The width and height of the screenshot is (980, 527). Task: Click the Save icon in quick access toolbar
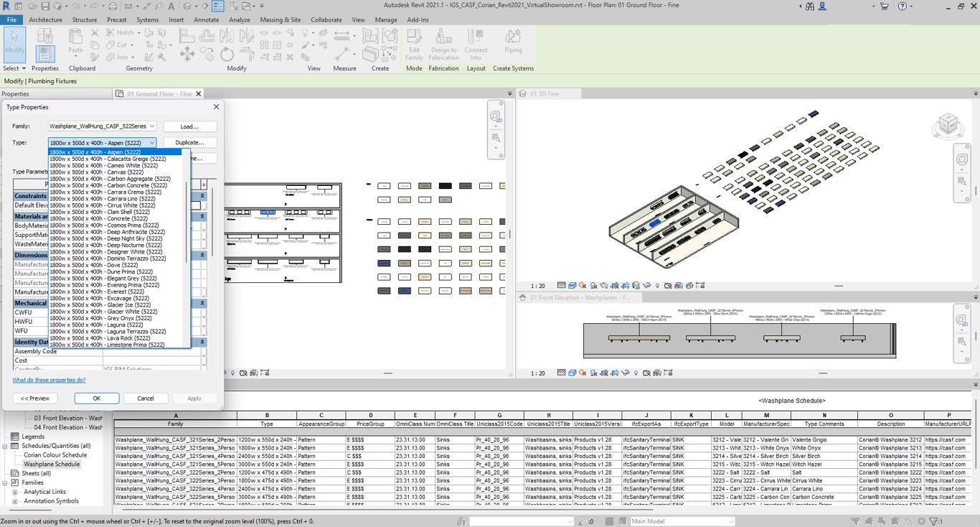click(x=45, y=6)
